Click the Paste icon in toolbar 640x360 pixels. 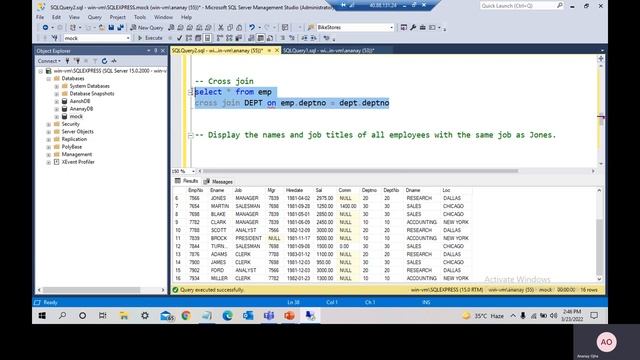(x=239, y=27)
